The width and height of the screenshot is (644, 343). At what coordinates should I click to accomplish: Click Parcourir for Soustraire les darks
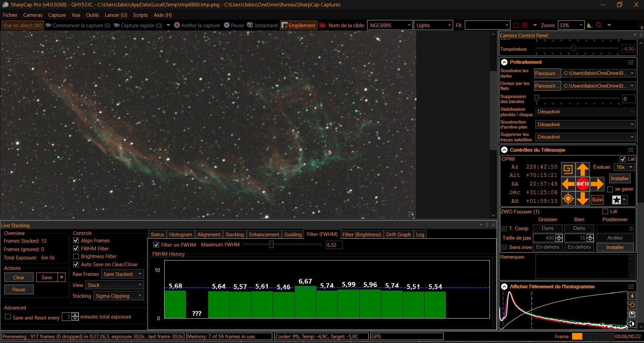pyautogui.click(x=547, y=73)
